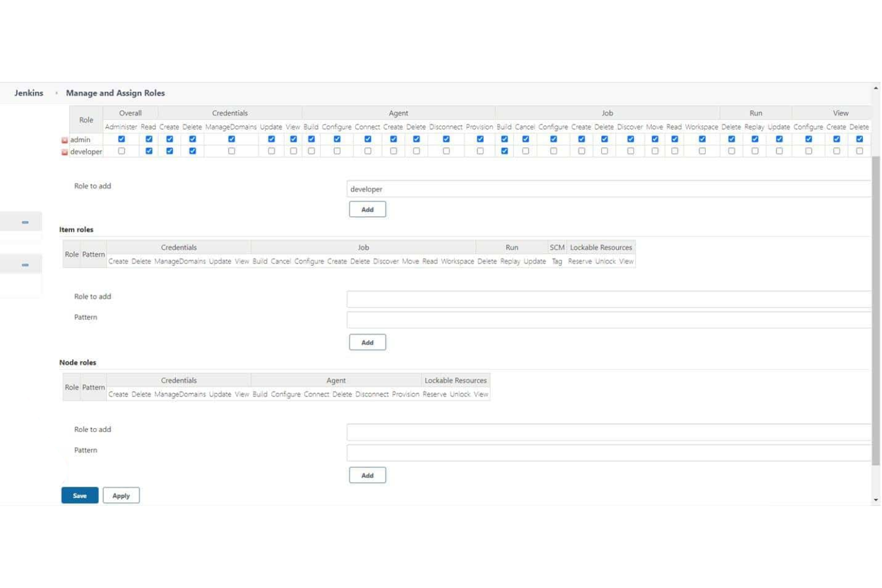The width and height of the screenshot is (882, 588).
Task: Enable View Create permission for developer
Action: (836, 151)
